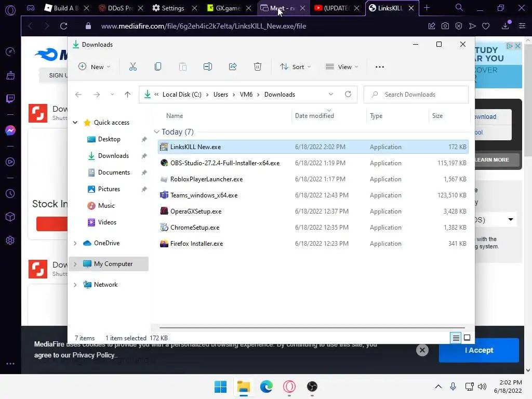Click the MediaFire URL address bar
532x399 pixels.
coord(204,26)
